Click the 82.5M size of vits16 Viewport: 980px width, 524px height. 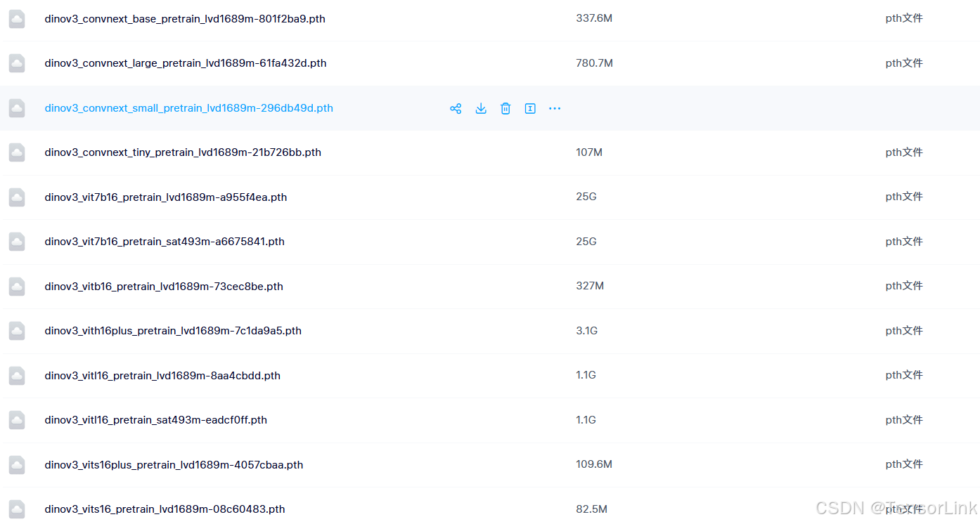click(x=592, y=509)
